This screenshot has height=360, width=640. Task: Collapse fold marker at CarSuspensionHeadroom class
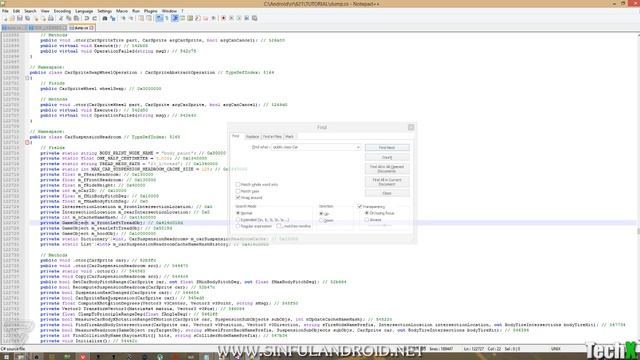pos(27,142)
